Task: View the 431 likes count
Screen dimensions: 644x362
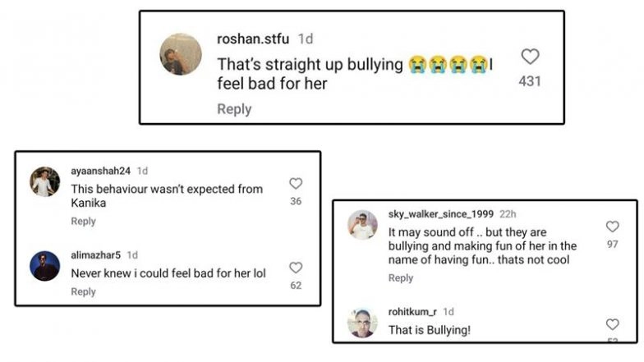Action: [x=530, y=81]
